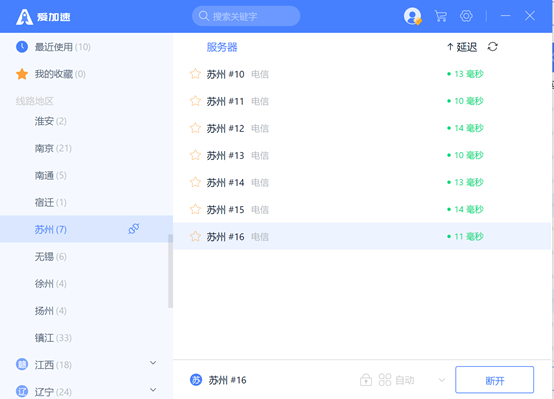Select region 南京 (21)
Image resolution: width=554 pixels, height=399 pixels.
tap(53, 148)
